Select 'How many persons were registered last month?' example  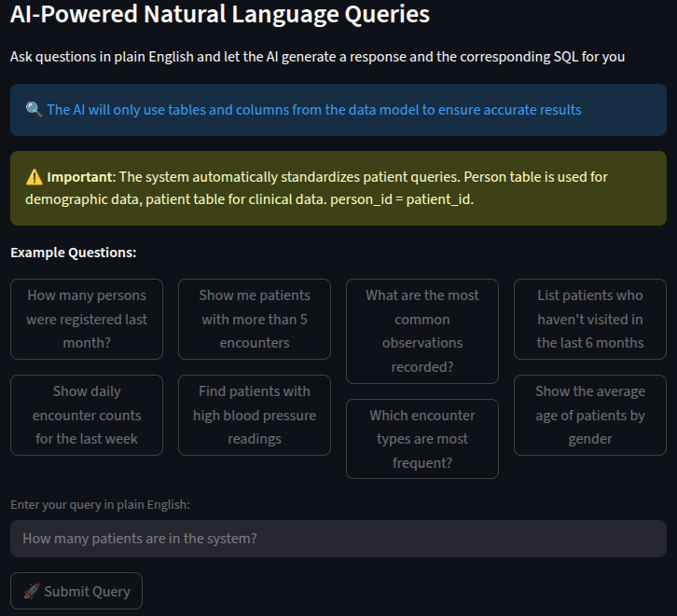87,319
